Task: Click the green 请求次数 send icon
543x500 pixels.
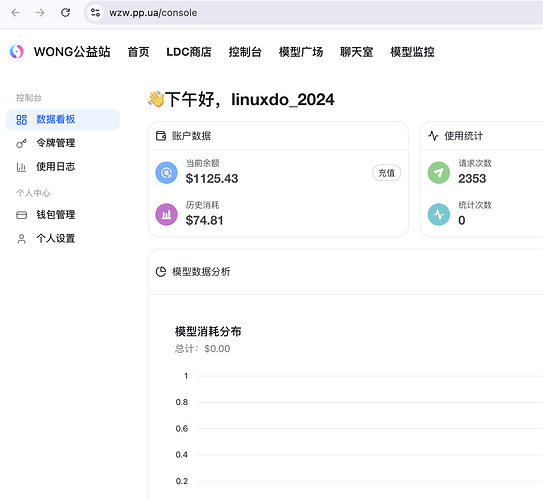Action: pos(439,172)
